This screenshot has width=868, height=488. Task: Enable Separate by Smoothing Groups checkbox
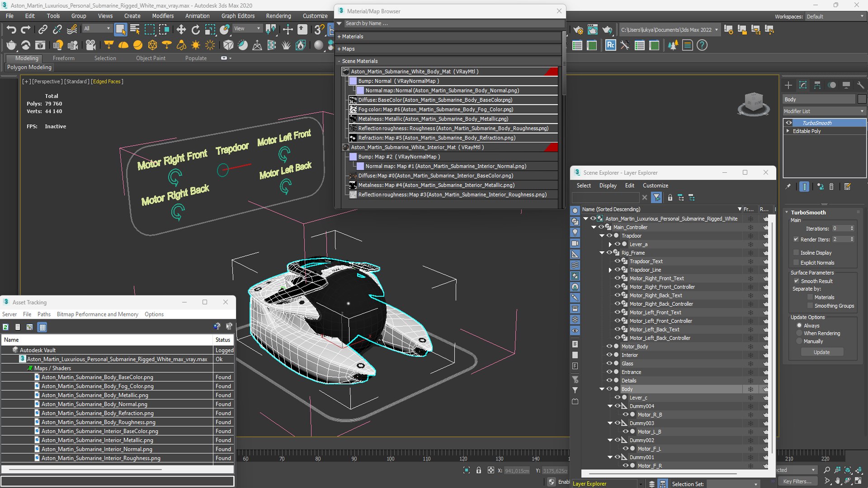coord(810,306)
